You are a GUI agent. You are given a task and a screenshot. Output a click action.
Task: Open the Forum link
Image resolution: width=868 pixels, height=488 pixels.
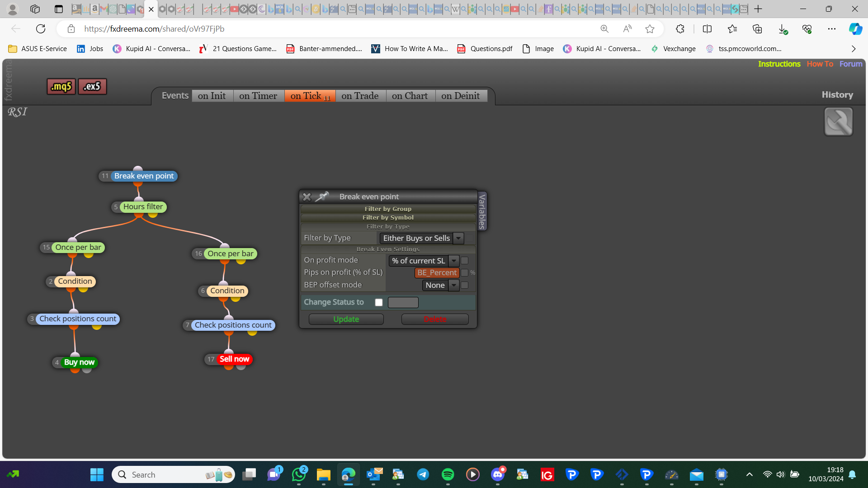851,64
